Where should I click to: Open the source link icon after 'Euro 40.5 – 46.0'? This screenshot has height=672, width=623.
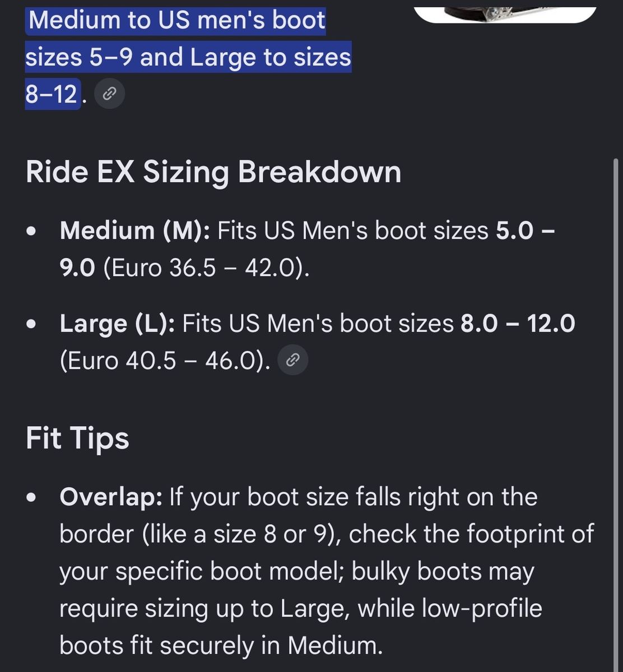pos(293,361)
